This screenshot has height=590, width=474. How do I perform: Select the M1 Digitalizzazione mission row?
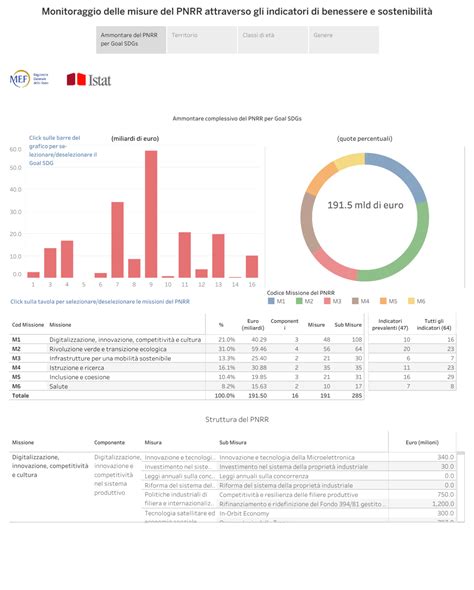coord(187,339)
